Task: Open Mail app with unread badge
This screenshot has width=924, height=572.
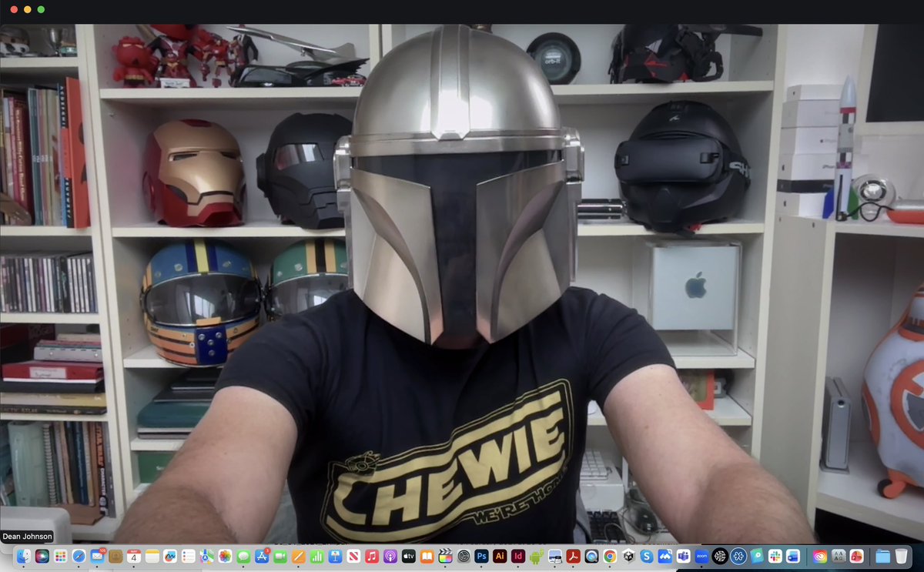Action: tap(97, 556)
